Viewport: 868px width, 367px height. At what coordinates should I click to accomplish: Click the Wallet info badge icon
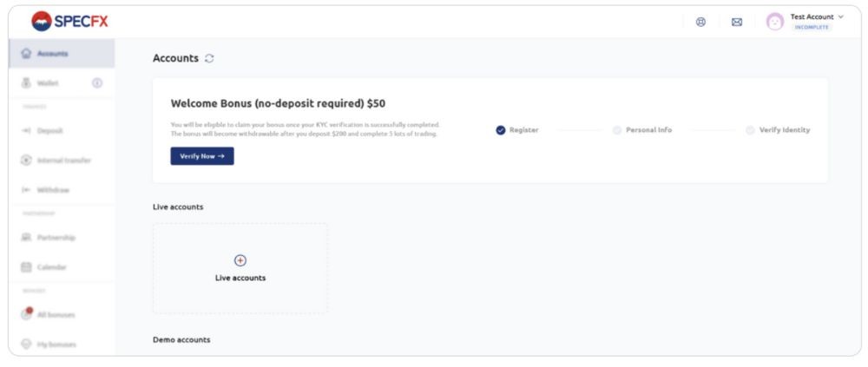click(x=97, y=83)
